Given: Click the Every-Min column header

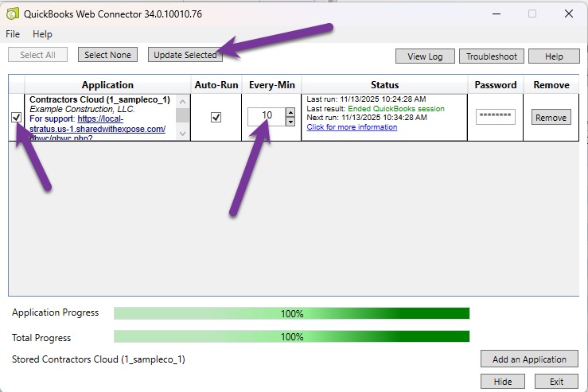Looking at the screenshot, I should [272, 85].
